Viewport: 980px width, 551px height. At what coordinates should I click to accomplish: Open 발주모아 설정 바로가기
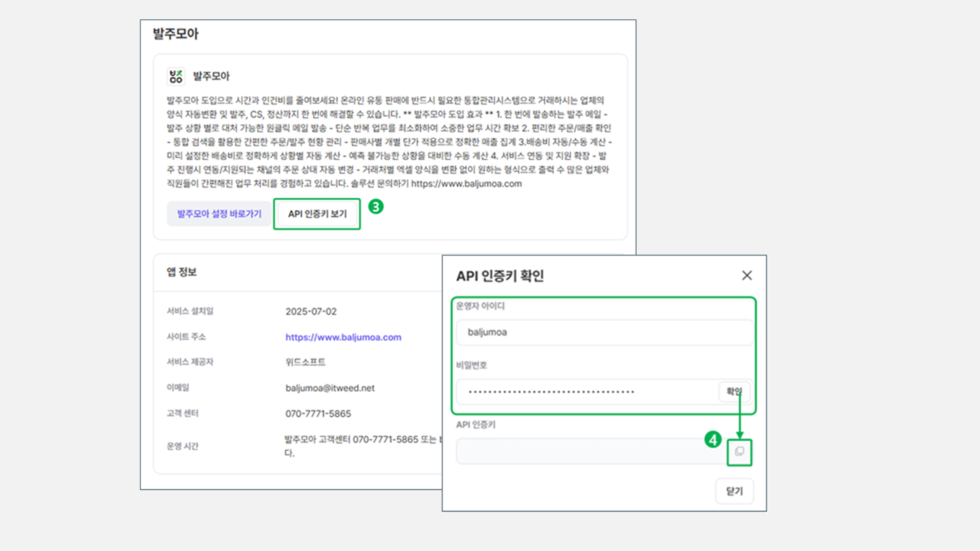219,214
